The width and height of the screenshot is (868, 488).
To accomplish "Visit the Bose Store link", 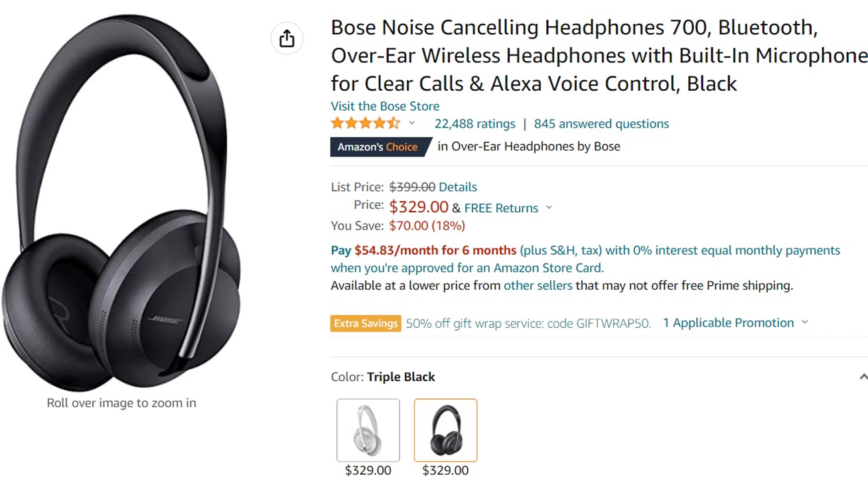I will point(385,106).
